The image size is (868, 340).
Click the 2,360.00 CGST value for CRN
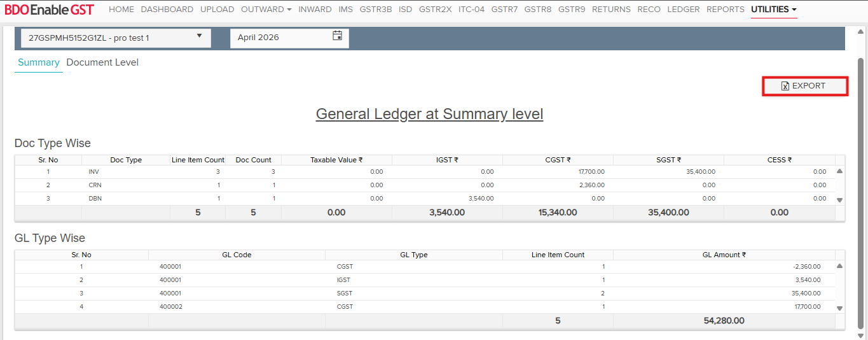593,185
